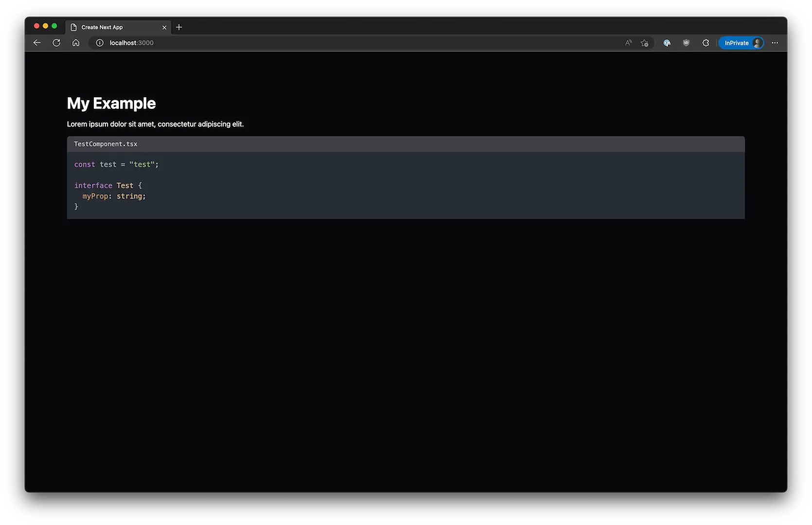Screen dimensions: 812x525
Task: Click the closing brace code line
Action: tap(76, 207)
